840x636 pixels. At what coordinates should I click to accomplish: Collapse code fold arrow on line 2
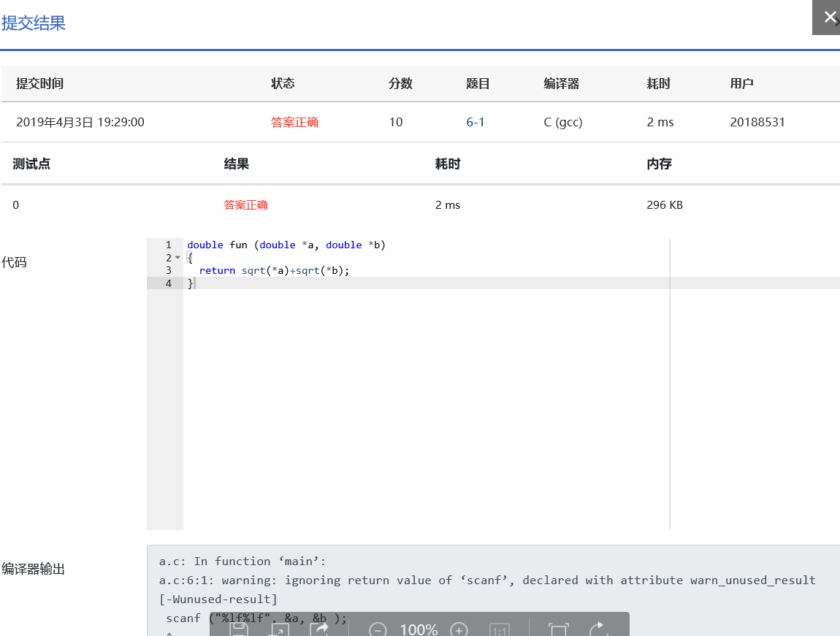[177, 258]
